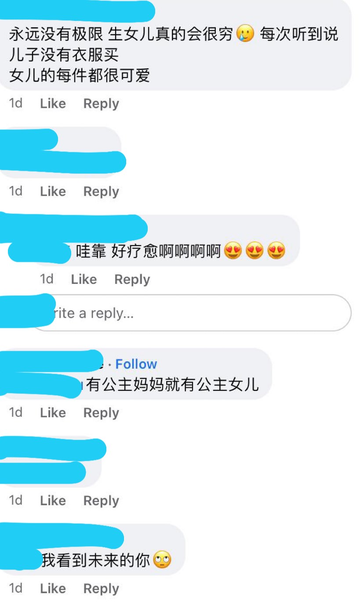Screen dimensions: 364x606
Task: Select the 有公主妈妈就有公主女儿 comment bubble
Action: [136, 375]
